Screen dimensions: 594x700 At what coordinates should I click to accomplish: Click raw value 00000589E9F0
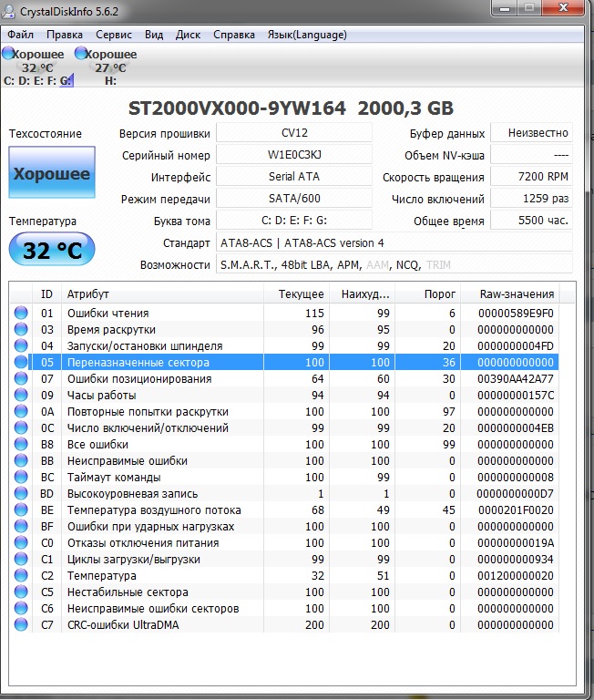tap(516, 313)
